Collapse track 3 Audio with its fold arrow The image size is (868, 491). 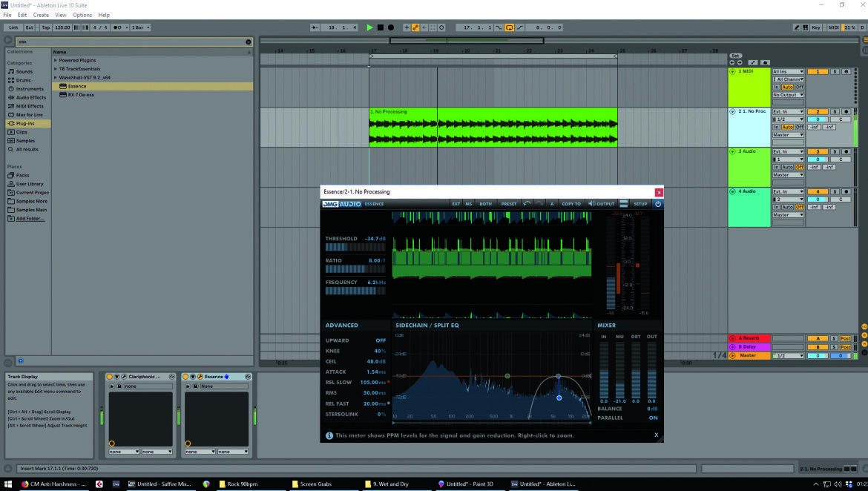[732, 151]
